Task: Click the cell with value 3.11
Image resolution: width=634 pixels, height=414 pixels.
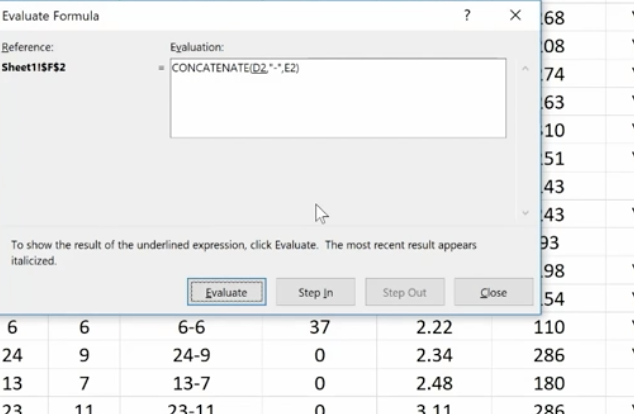Action: tap(434, 407)
